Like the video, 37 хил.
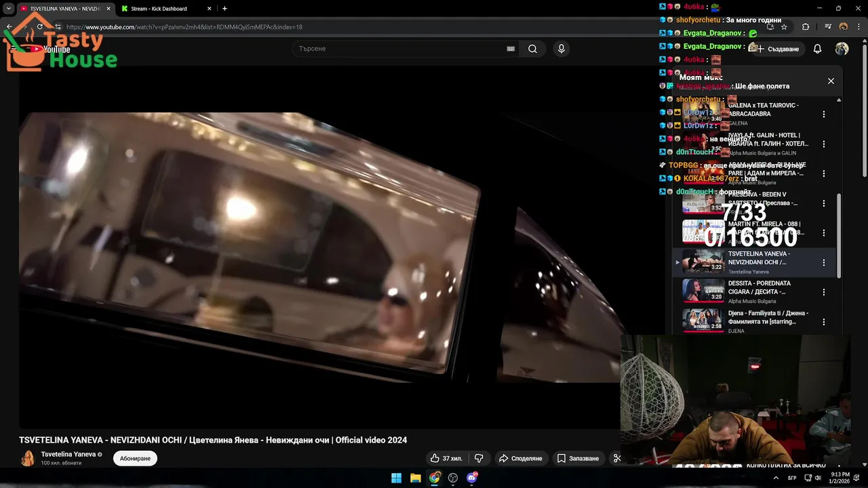Viewport: 868px width, 488px height. coord(446,458)
